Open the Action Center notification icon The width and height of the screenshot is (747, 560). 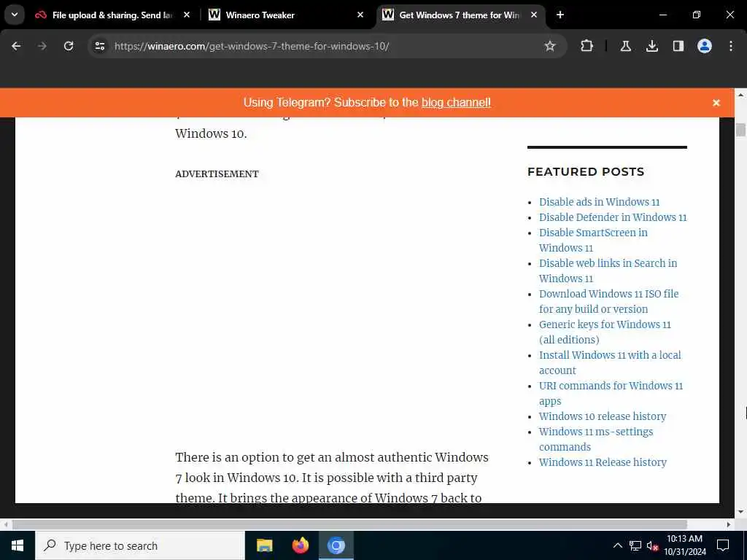723,545
